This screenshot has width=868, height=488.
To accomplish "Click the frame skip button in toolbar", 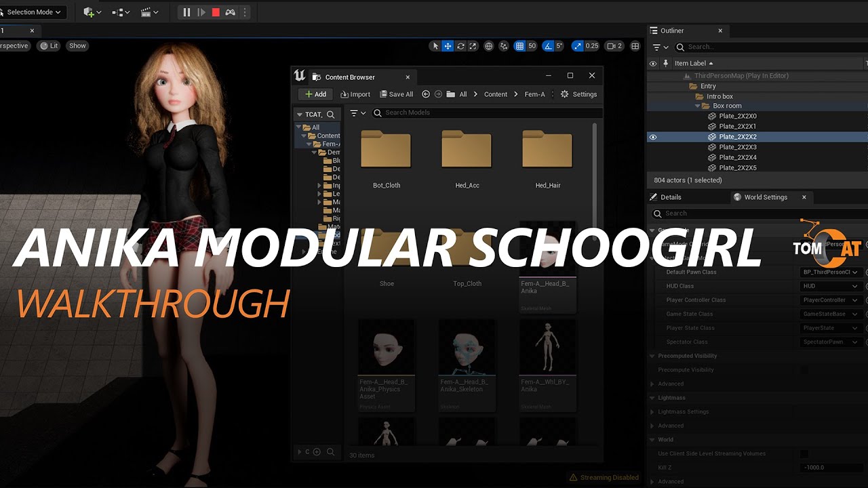I will tap(201, 12).
